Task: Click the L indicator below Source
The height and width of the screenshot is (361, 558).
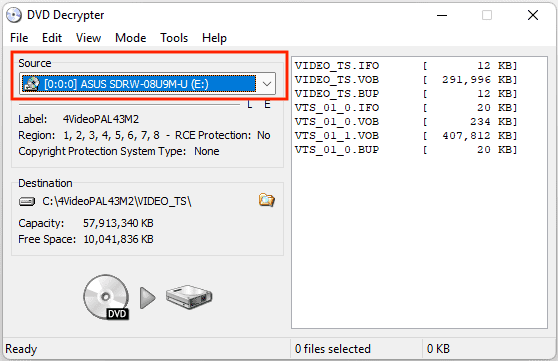Action: pyautogui.click(x=250, y=104)
